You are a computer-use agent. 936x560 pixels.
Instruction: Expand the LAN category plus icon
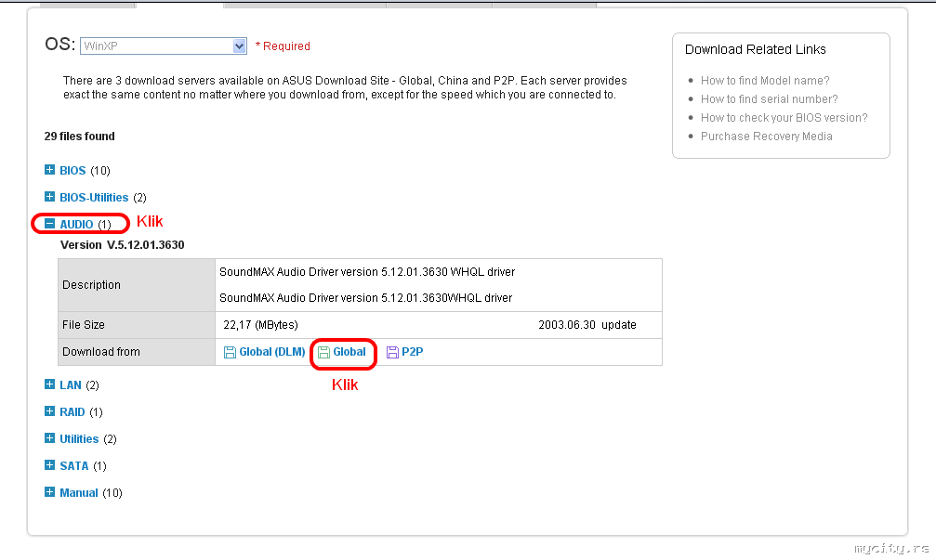(x=49, y=384)
